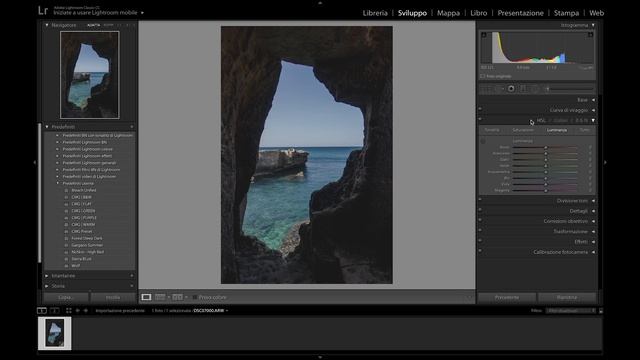Set navigator zoom to ADATTA

pos(93,25)
